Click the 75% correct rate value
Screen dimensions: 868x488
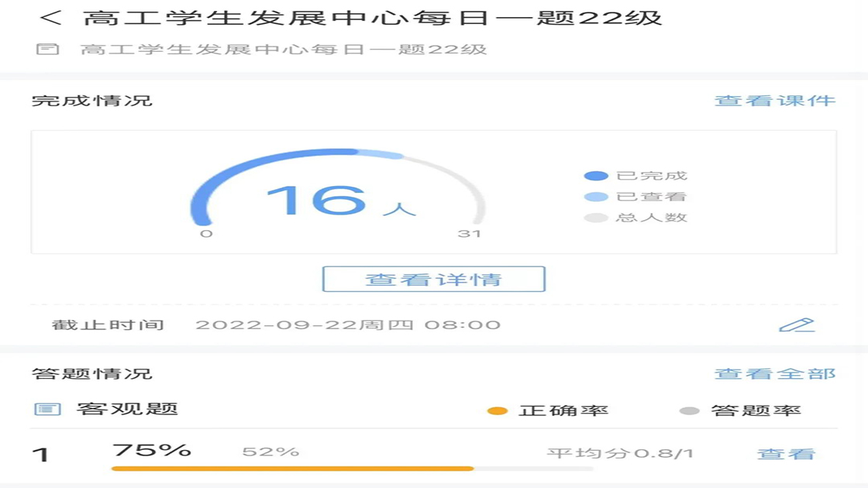[x=152, y=450]
